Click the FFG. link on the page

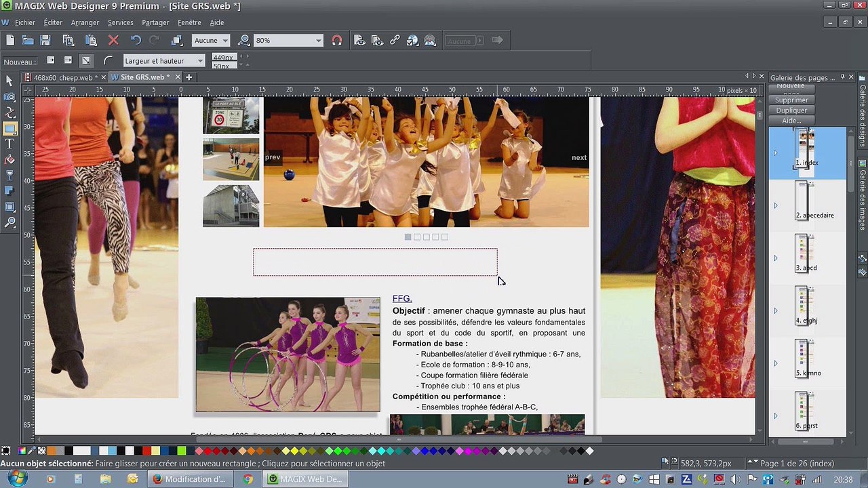coord(402,299)
